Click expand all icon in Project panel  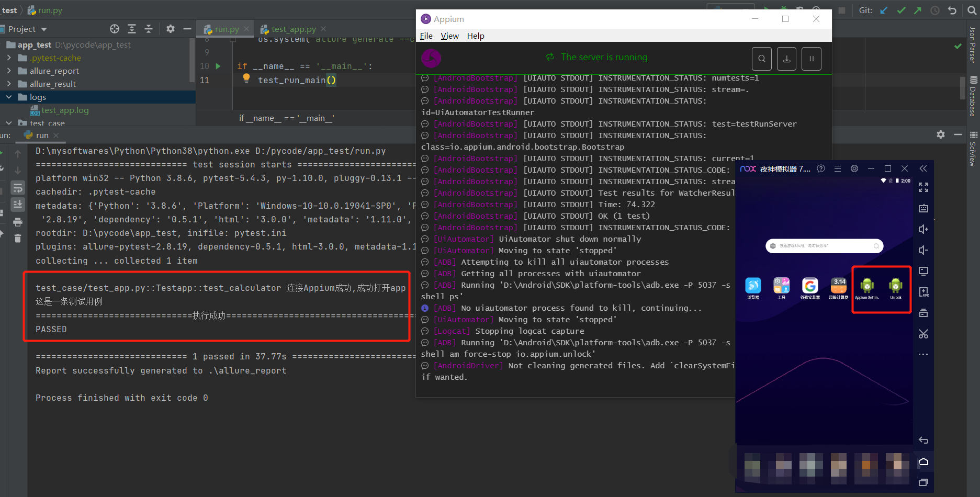pyautogui.click(x=132, y=29)
